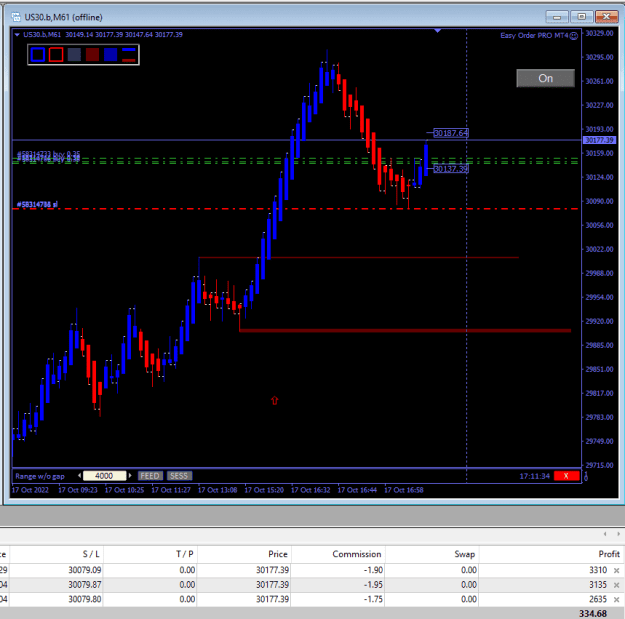Open the Easy Order PRO MT4 smiley icon
The width and height of the screenshot is (625, 619).
(573, 36)
